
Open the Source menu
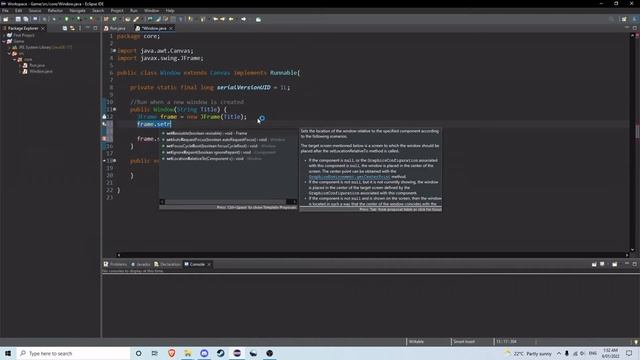pyautogui.click(x=35, y=11)
